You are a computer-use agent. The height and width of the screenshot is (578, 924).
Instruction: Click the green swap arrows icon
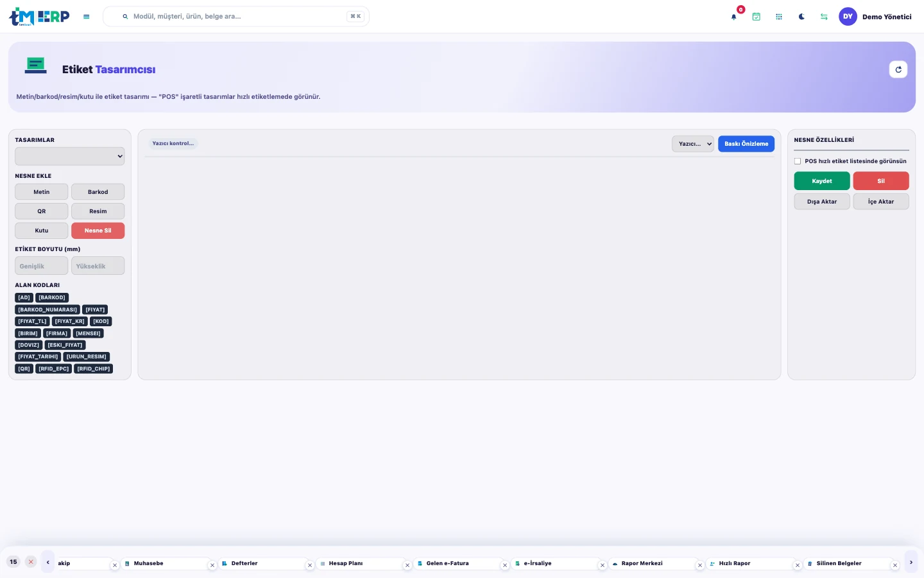click(824, 17)
